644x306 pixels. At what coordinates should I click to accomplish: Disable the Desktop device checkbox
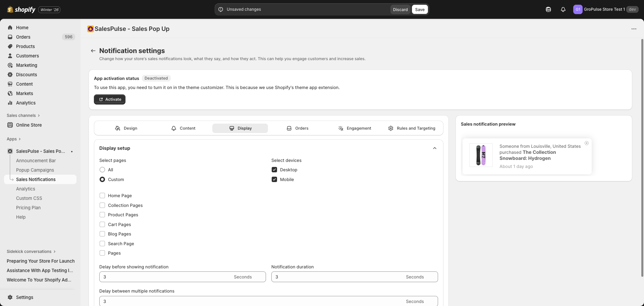(274, 170)
